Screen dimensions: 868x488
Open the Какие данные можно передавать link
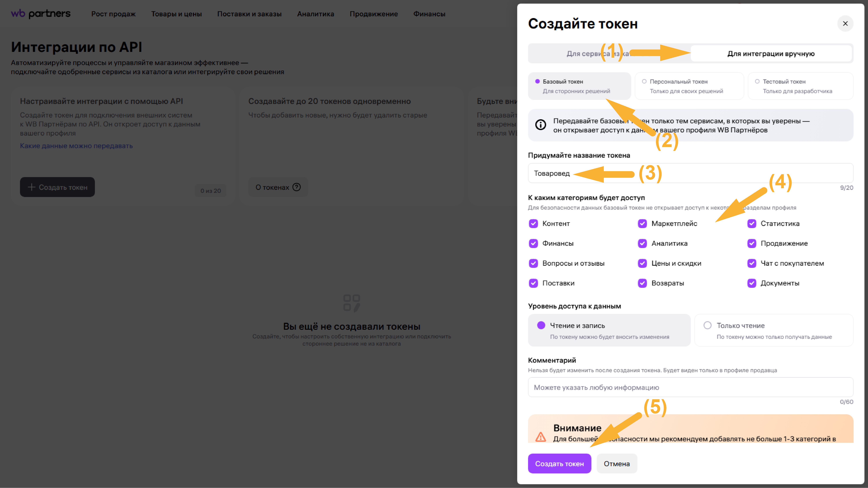76,146
